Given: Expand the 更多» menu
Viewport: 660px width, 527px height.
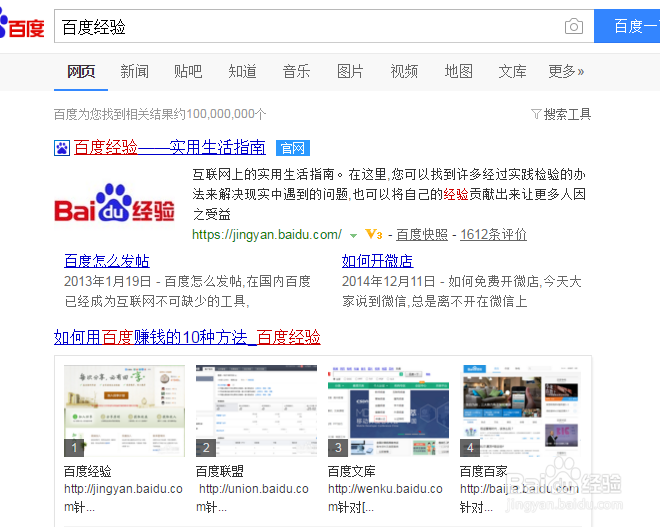Looking at the screenshot, I should 566,71.
